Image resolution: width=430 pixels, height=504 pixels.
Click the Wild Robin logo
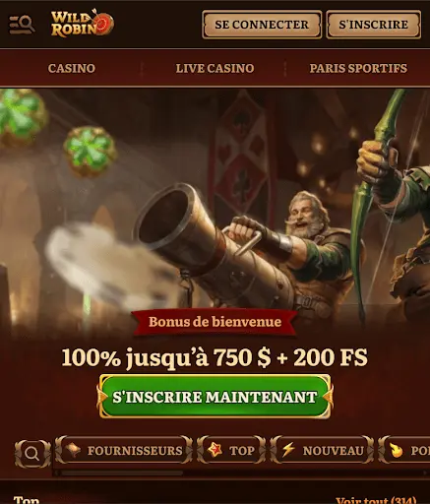[x=83, y=24]
